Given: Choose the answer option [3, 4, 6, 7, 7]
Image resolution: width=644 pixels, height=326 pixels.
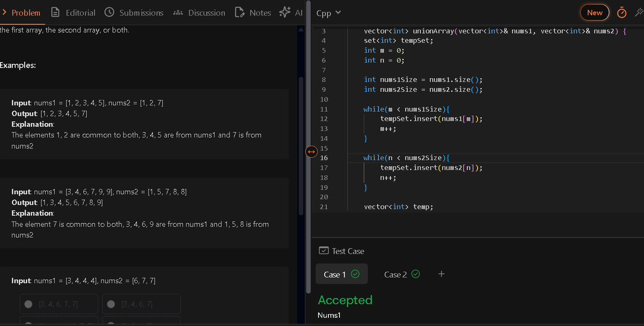Looking at the screenshot, I should click(58, 305).
